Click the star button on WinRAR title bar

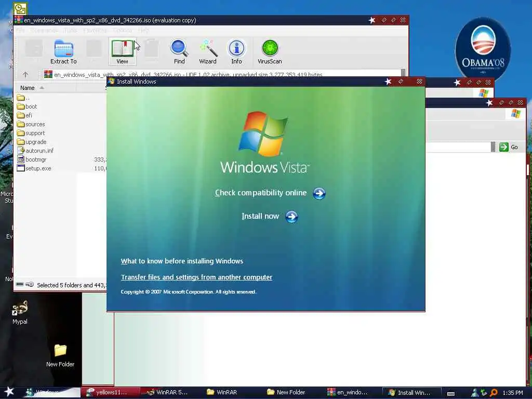pyautogui.click(x=372, y=20)
